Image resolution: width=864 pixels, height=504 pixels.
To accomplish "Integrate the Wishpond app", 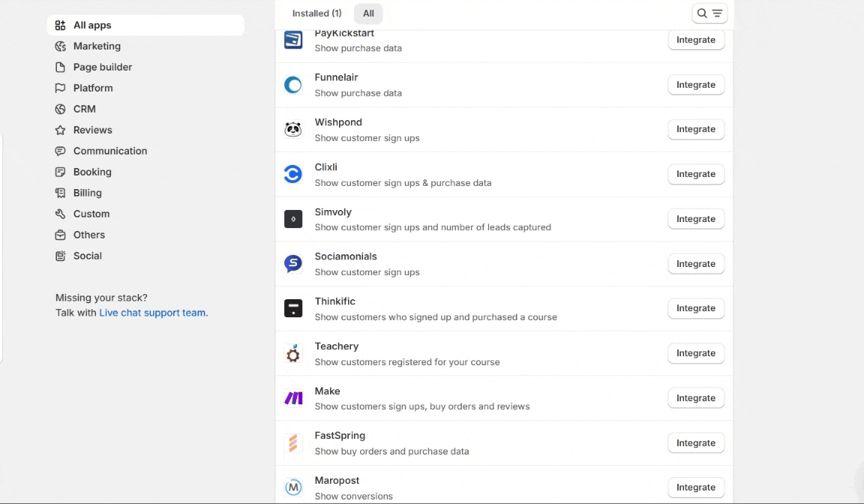I will [696, 130].
